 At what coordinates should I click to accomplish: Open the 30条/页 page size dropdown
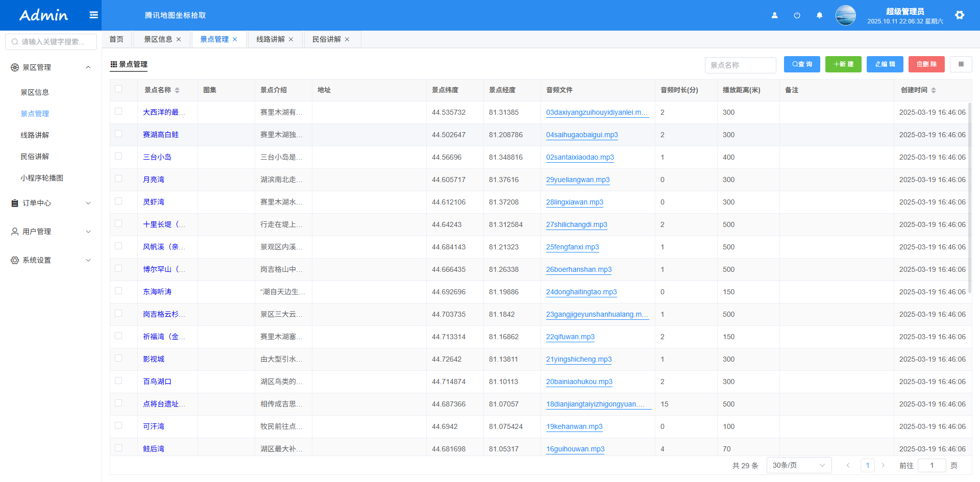click(x=798, y=465)
